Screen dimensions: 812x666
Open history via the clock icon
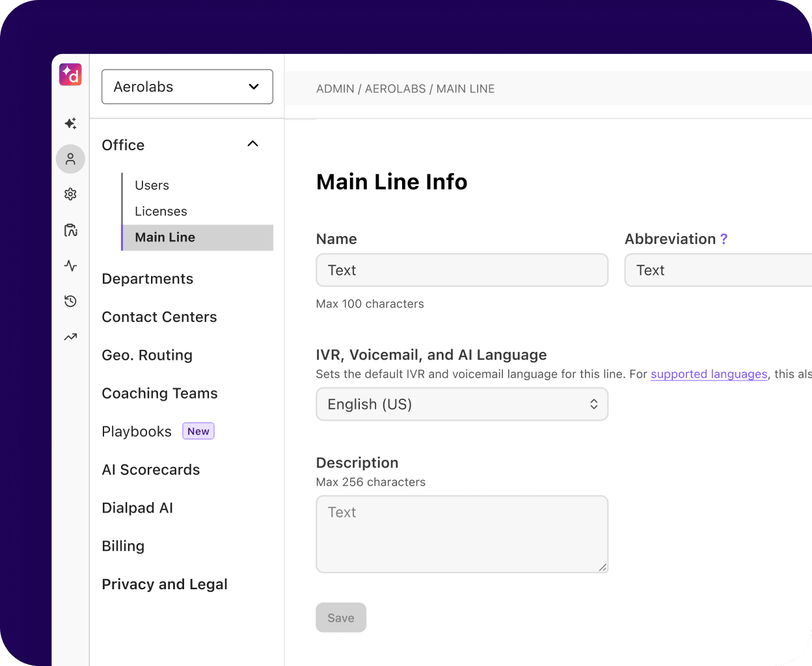(x=70, y=301)
